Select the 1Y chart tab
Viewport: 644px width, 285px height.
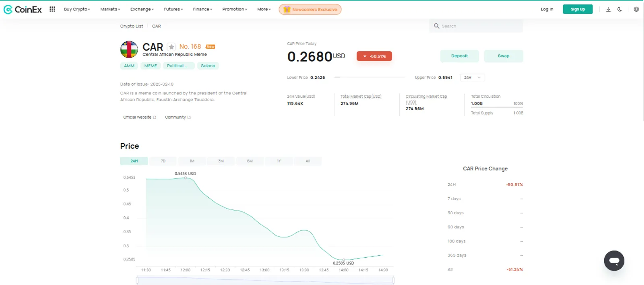point(279,161)
